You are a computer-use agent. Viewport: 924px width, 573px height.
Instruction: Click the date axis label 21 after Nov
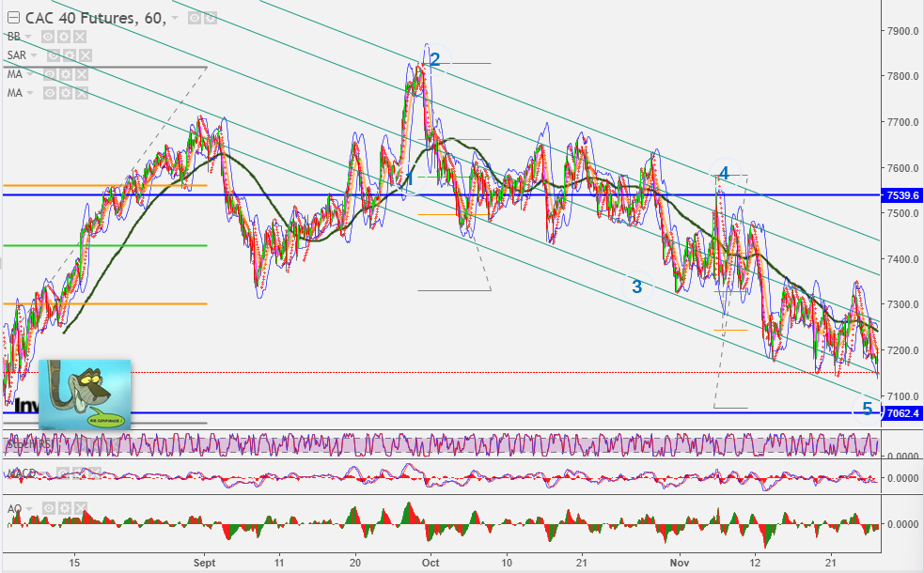click(x=831, y=563)
